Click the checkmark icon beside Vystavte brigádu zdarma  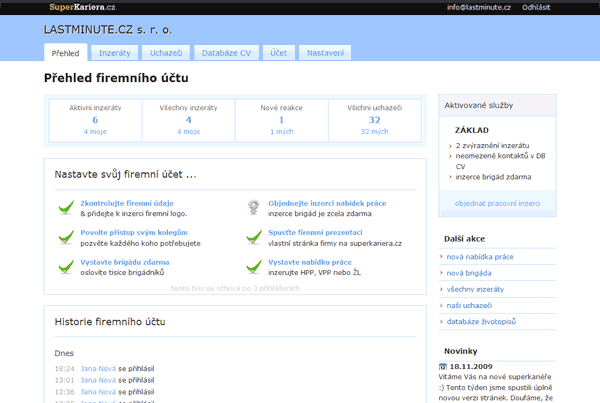pyautogui.click(x=66, y=267)
